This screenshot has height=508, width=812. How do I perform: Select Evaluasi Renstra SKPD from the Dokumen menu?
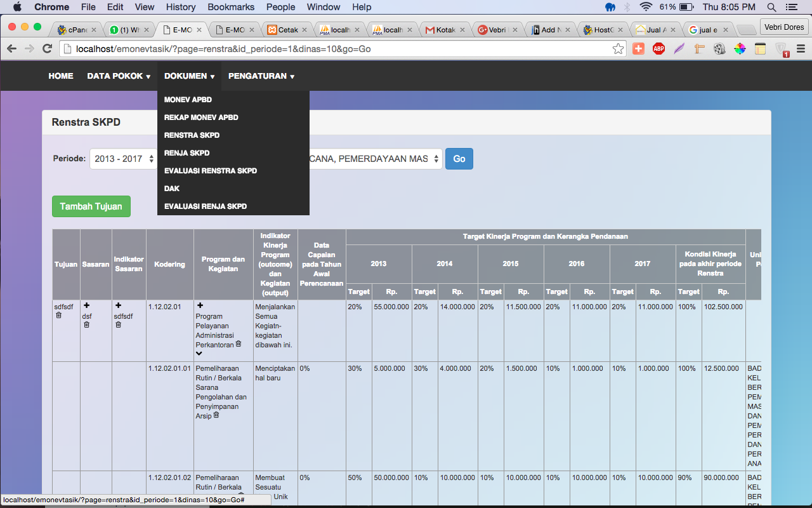[210, 171]
